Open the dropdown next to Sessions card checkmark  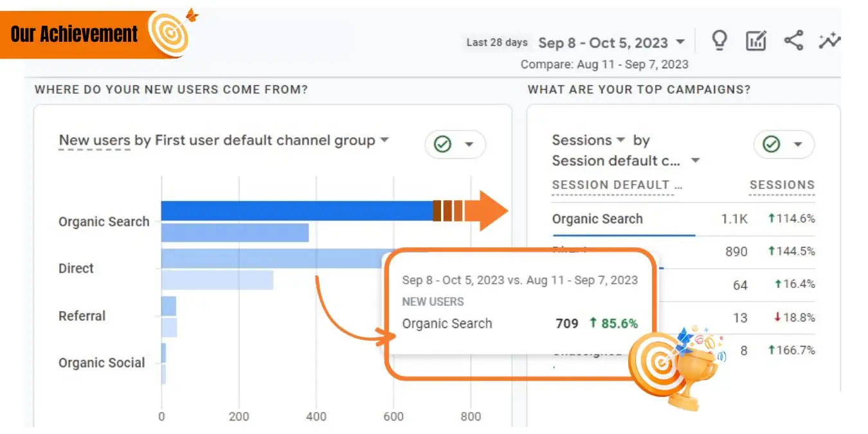pos(797,145)
